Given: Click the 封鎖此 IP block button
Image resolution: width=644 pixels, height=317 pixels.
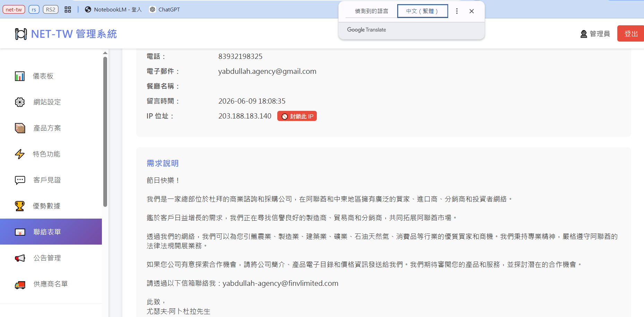Looking at the screenshot, I should 297,116.
